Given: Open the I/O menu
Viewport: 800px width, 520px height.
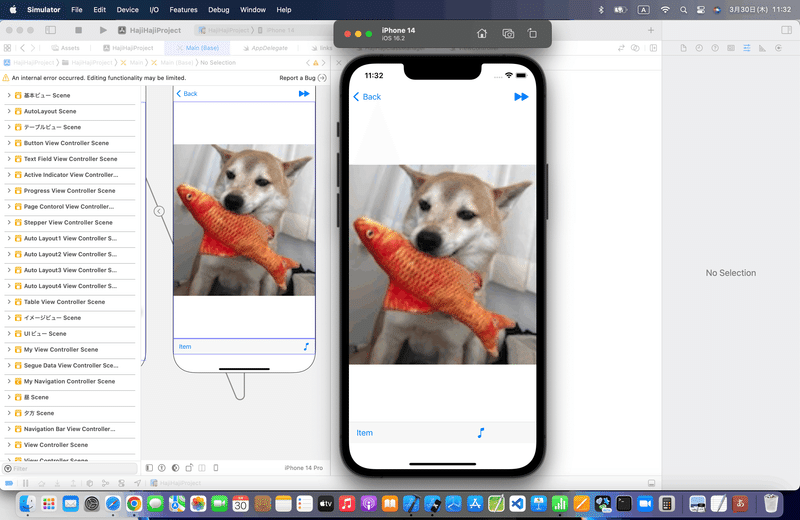Looking at the screenshot, I should pyautogui.click(x=154, y=10).
